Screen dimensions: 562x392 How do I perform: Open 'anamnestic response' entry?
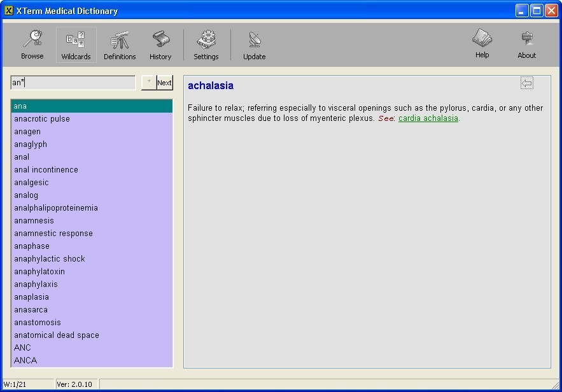tap(92, 234)
